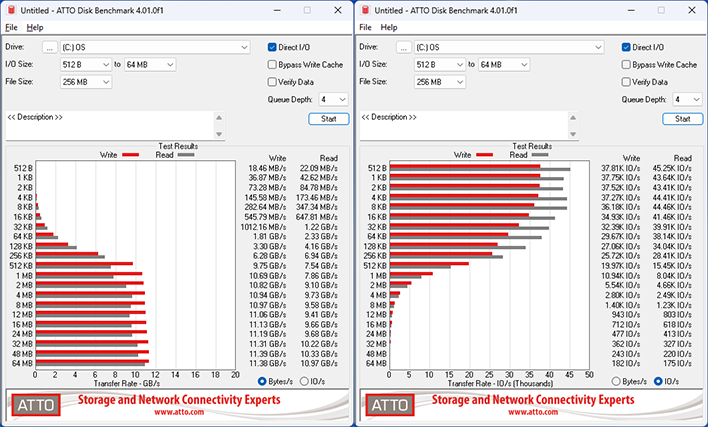Viewport: 708px width, 427px height.
Task: Click the drive browse (...) button in left window
Action: (x=49, y=47)
